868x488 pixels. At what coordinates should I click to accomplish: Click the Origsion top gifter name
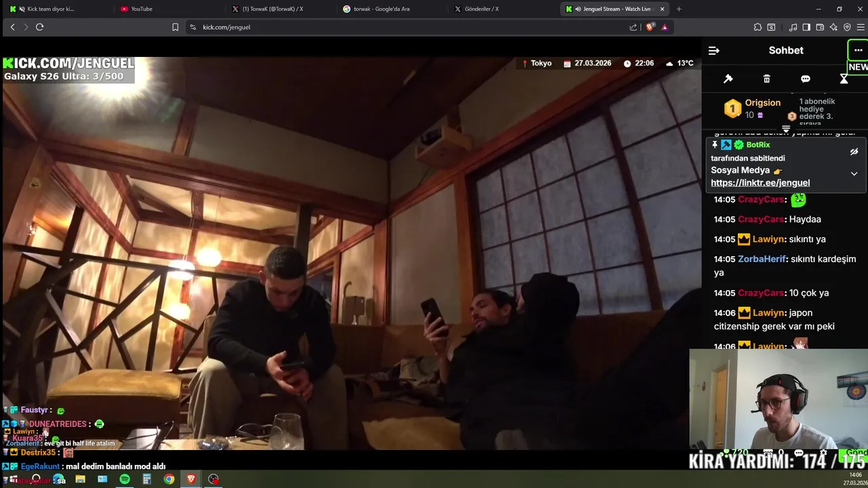[x=763, y=103]
